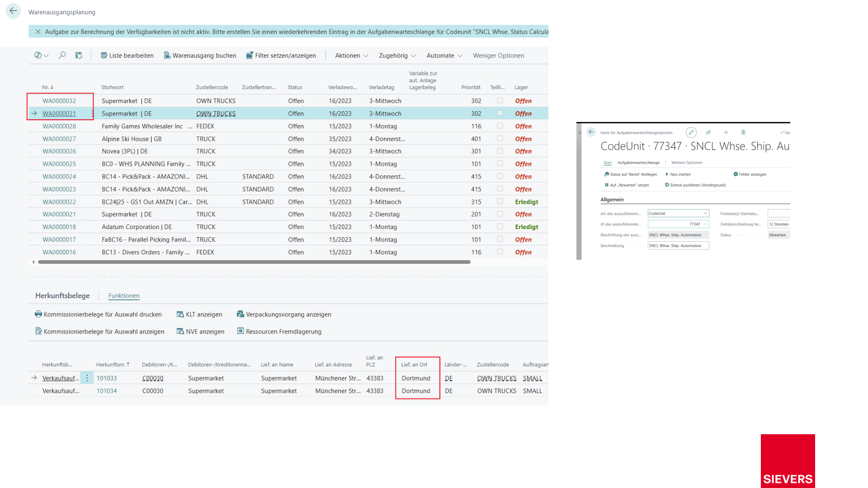Image resolution: width=868 pixels, height=488 pixels.
Task: Open shipment WA0000016
Action: [x=59, y=252]
